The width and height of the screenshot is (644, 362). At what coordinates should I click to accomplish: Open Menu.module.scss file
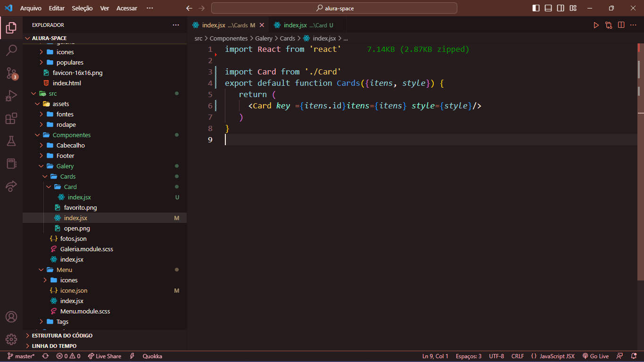pos(85,311)
